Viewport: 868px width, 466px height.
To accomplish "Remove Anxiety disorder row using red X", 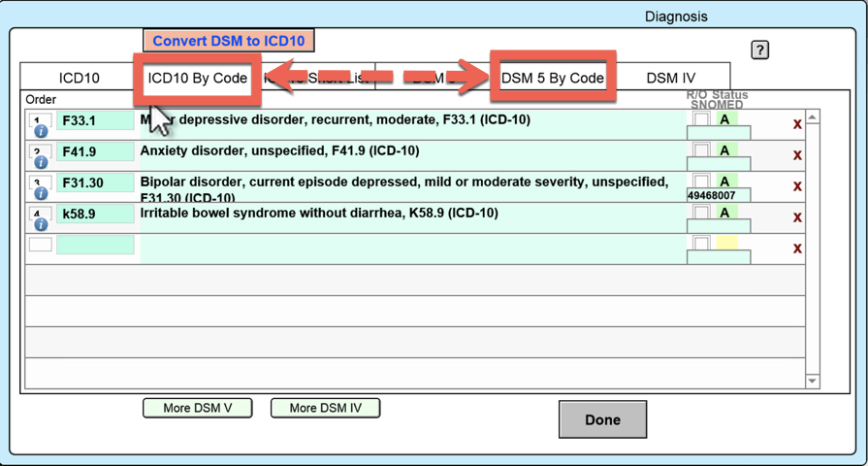I will pos(797,155).
